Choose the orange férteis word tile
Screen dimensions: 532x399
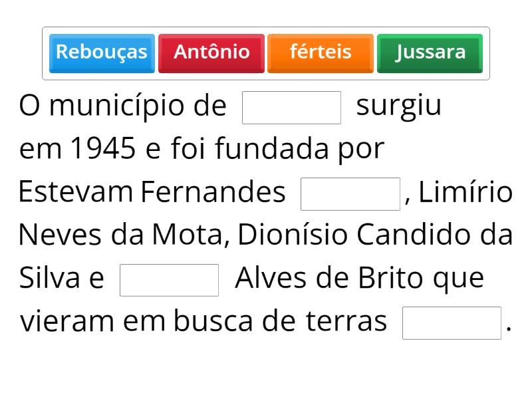(321, 53)
